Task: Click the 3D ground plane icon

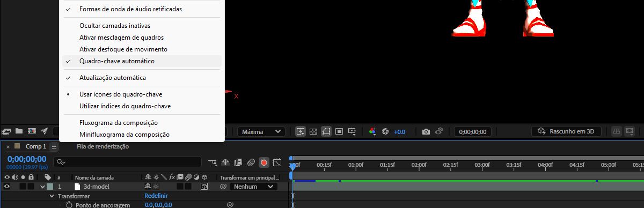Action: tap(617, 131)
